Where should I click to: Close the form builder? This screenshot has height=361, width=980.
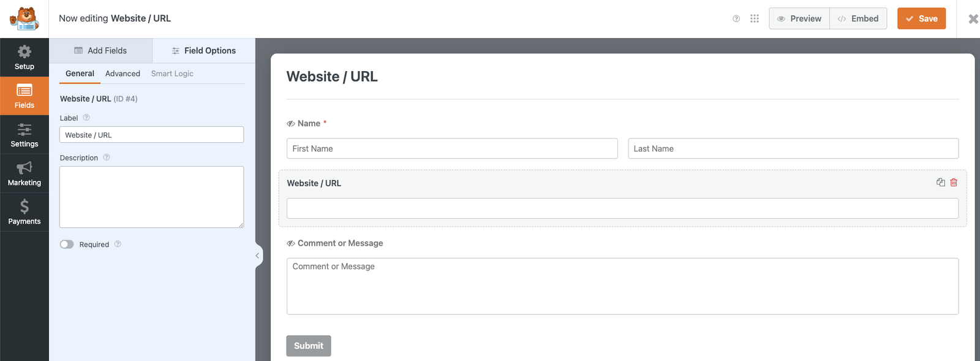coord(973,19)
